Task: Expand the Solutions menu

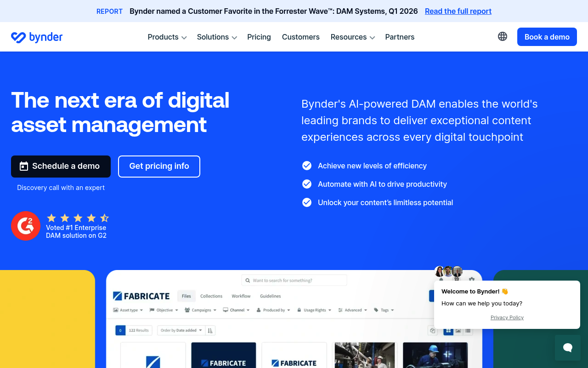Action: pyautogui.click(x=217, y=37)
